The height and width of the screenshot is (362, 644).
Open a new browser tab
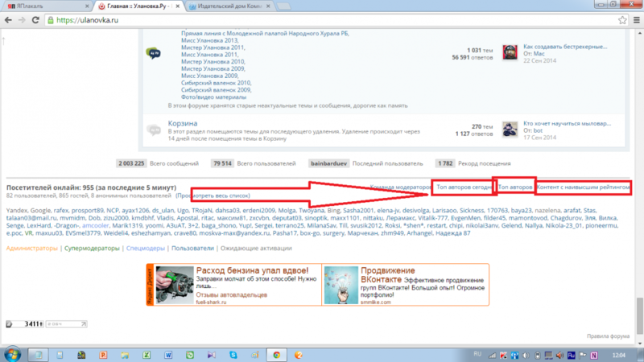283,6
